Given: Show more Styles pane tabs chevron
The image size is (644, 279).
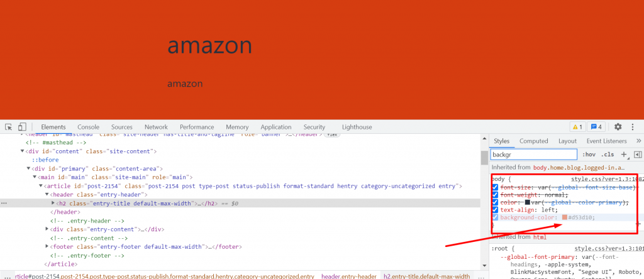Looking at the screenshot, I should [638, 141].
